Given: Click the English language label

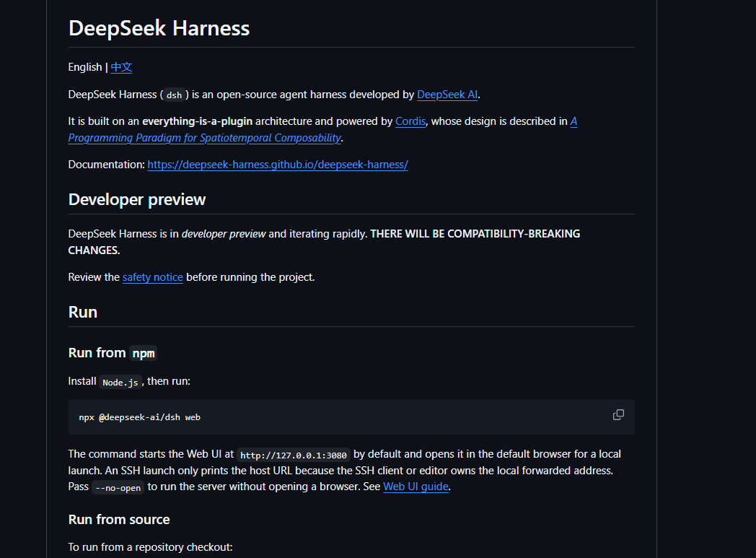Looking at the screenshot, I should tap(85, 67).
